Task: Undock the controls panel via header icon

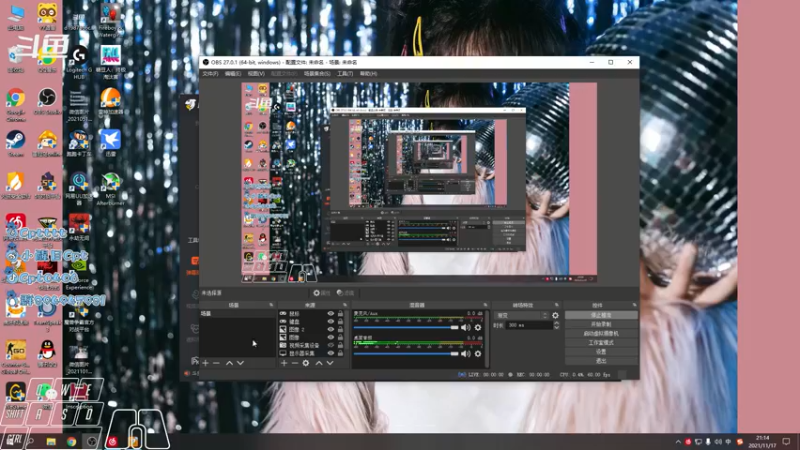Action: pyautogui.click(x=634, y=305)
